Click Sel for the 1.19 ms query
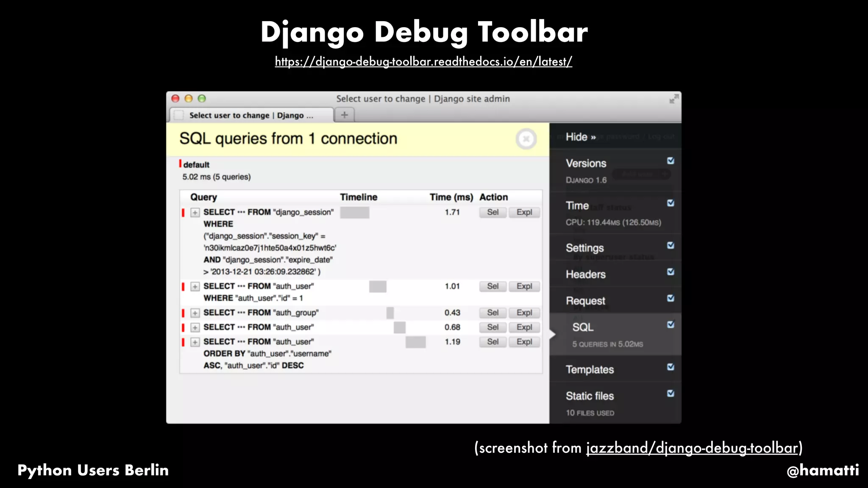868x488 pixels. (x=492, y=342)
